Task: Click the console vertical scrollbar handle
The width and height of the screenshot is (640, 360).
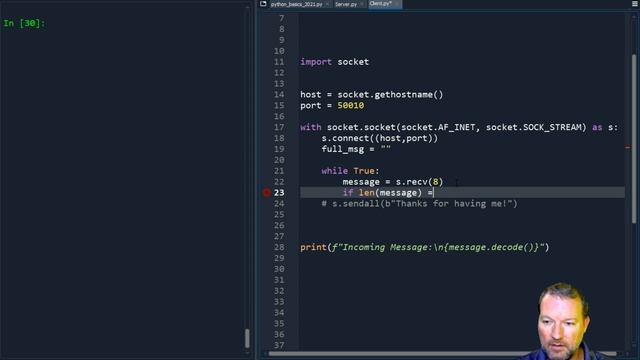Action: point(247,338)
